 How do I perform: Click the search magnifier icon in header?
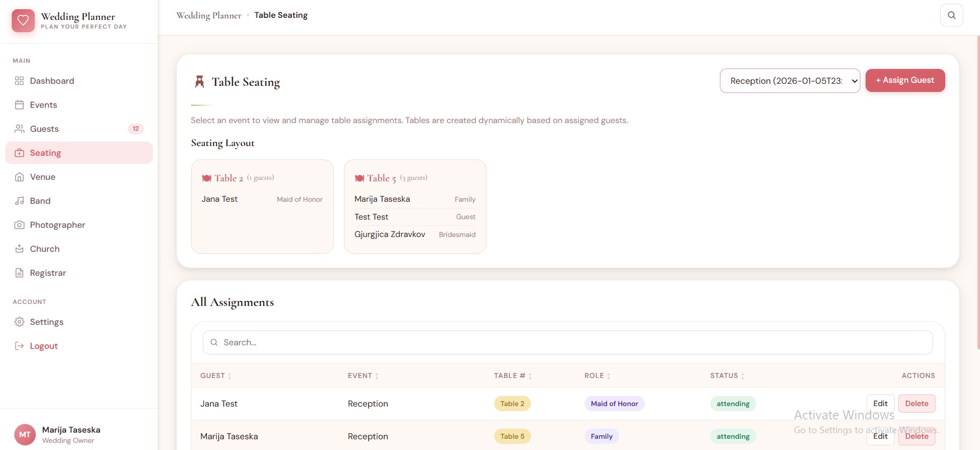(x=951, y=15)
